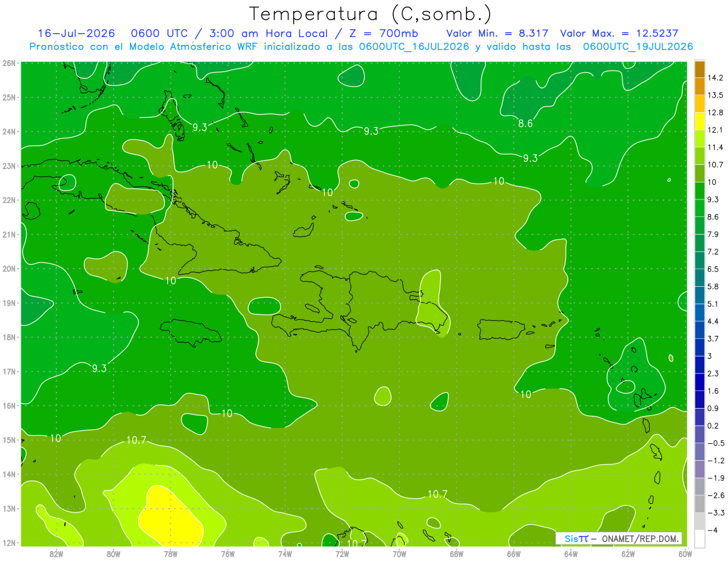Click the '70W' longitude axis label

(399, 554)
